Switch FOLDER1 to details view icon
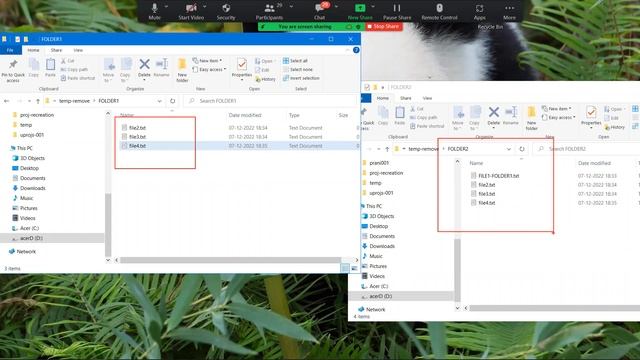 pyautogui.click(x=345, y=268)
